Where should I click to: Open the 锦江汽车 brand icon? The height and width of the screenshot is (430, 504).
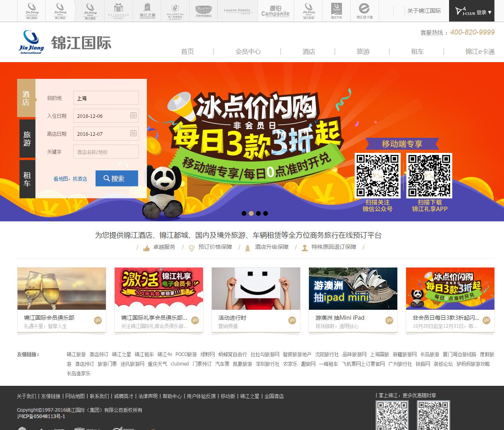click(x=337, y=11)
